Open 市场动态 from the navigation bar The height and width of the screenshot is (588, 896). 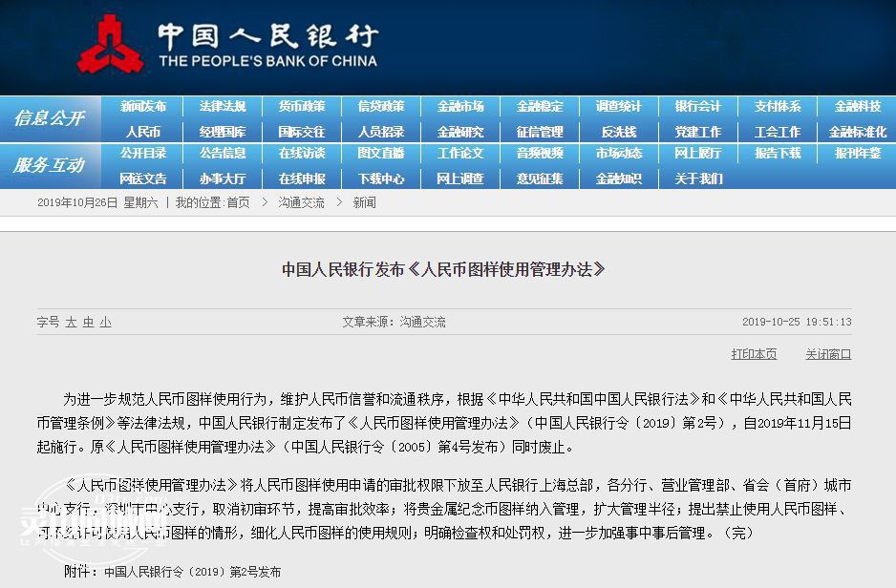click(x=619, y=153)
